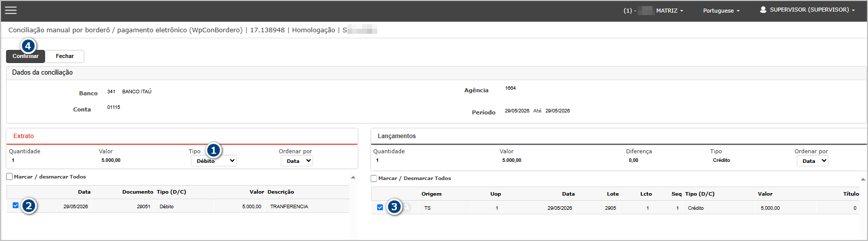Open the SUPERVISOR (SUPERVISOR) user menu
The height and width of the screenshot is (241, 868).
coord(812,10)
